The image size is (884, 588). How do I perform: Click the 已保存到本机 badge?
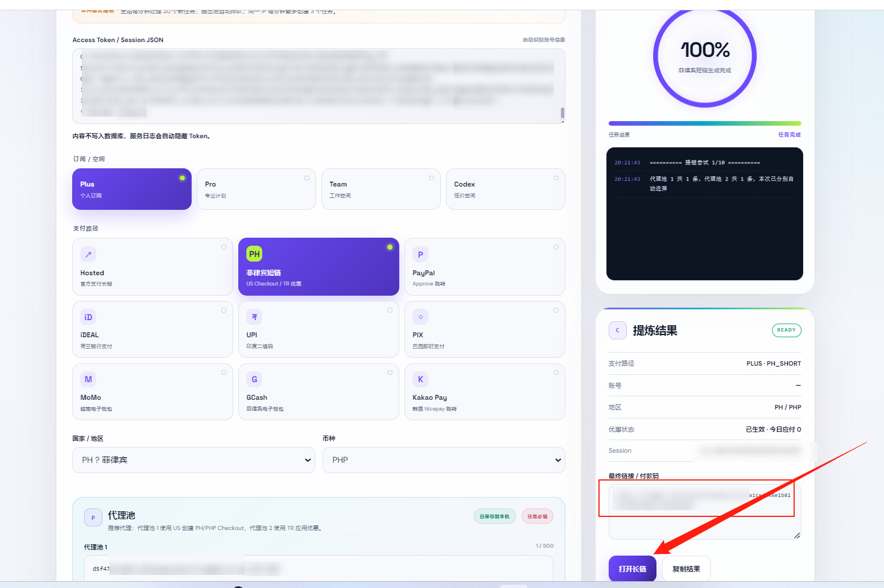[x=494, y=516]
